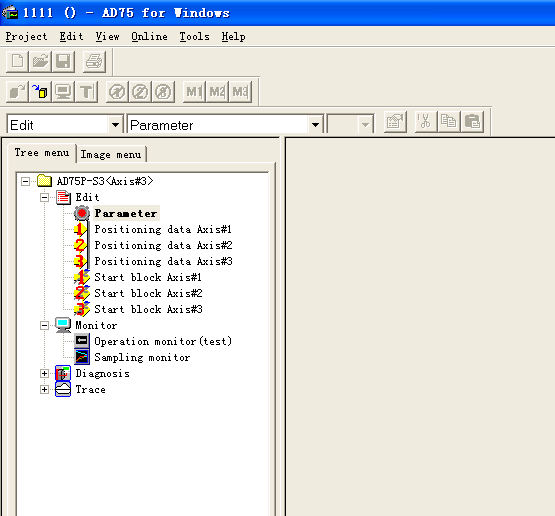Click the monitor screen toolbar icon

tap(63, 92)
